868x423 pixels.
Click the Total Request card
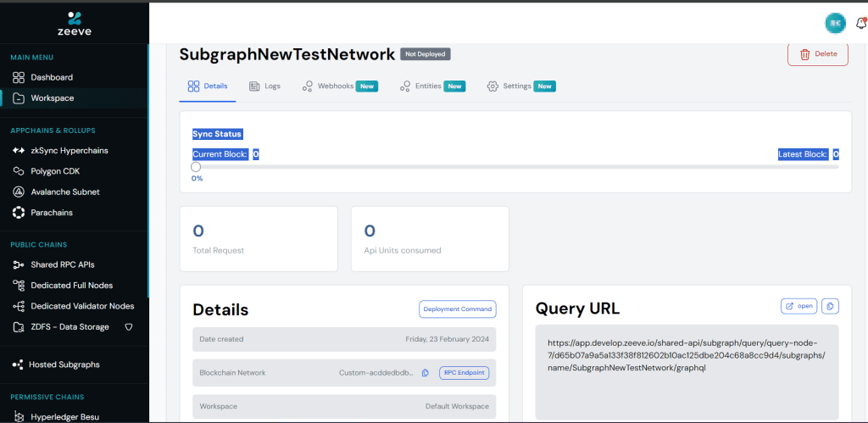(259, 239)
